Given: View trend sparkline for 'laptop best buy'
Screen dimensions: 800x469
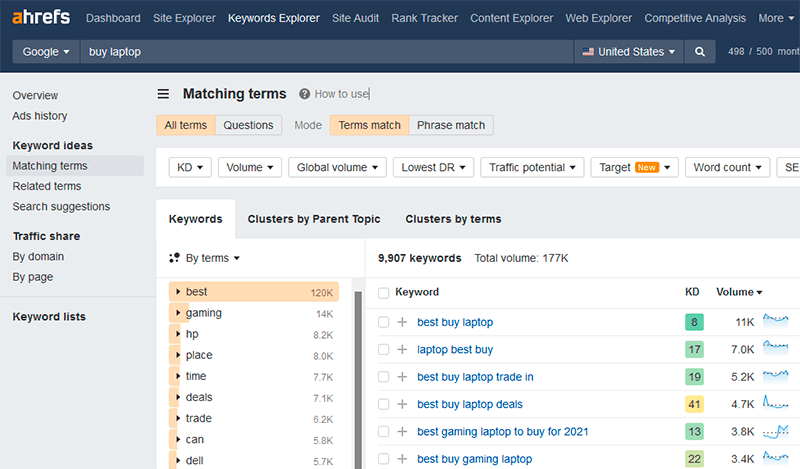Looking at the screenshot, I should pos(776,348).
